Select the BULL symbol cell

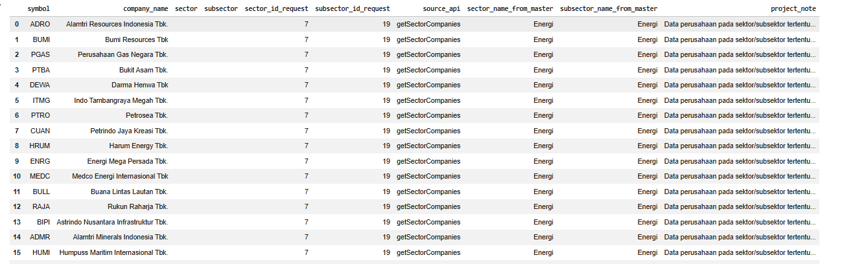[41, 192]
